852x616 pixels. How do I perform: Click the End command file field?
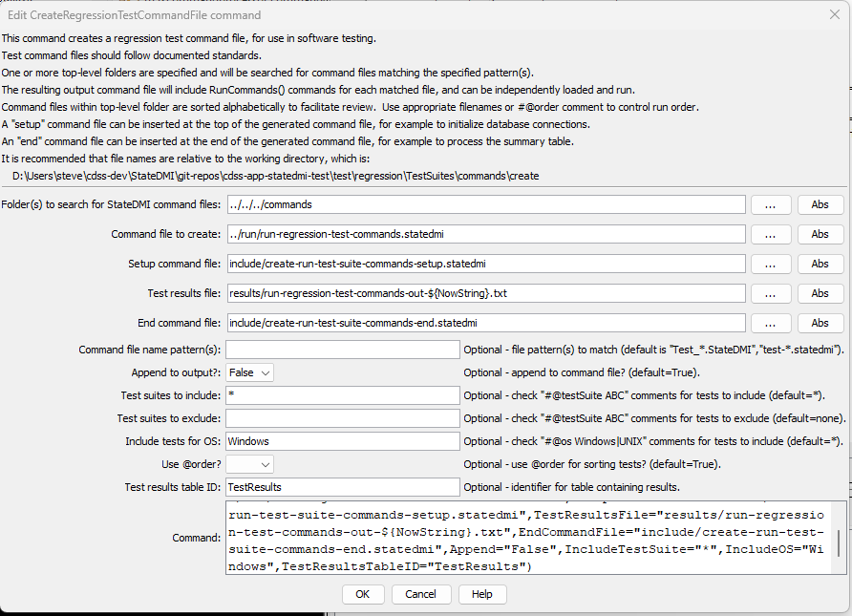486,323
